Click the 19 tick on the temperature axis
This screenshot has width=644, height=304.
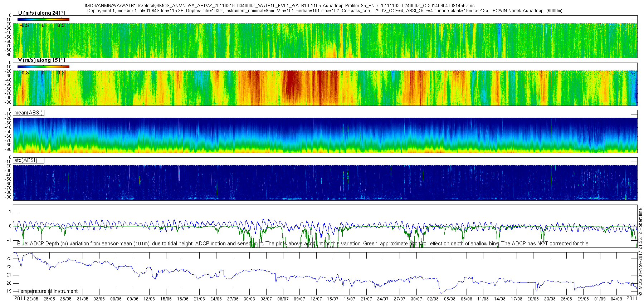coord(9,291)
